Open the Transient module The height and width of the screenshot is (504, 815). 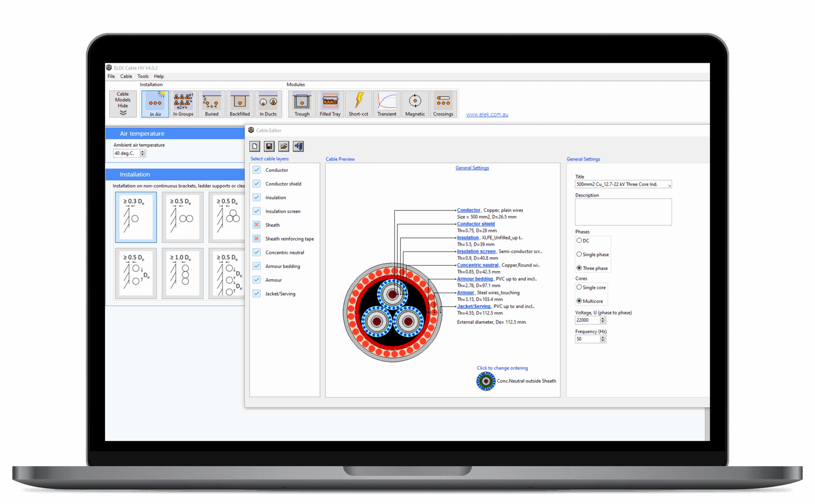click(x=387, y=104)
